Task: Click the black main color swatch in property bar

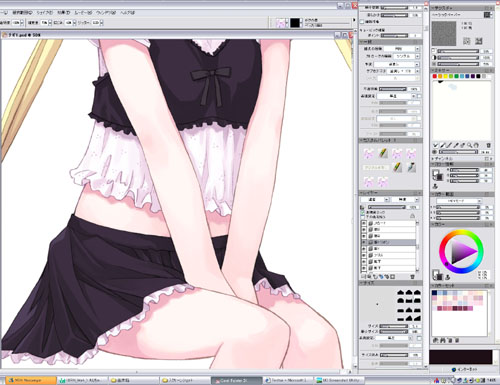Action: pos(295,23)
